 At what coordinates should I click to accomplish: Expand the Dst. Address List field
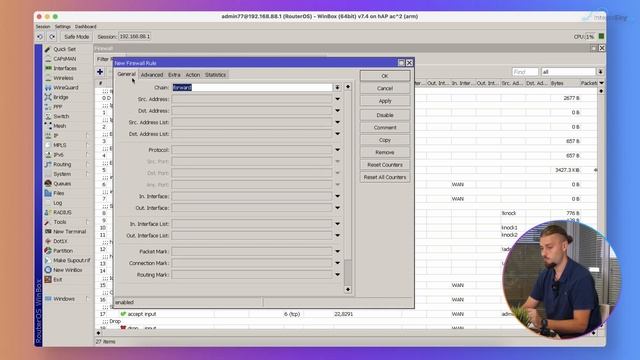[x=338, y=134]
